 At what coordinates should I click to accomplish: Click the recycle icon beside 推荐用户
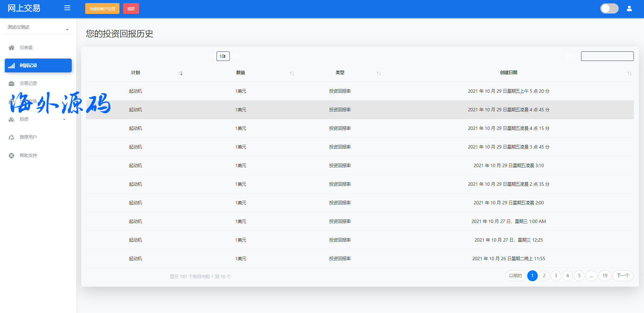12,137
